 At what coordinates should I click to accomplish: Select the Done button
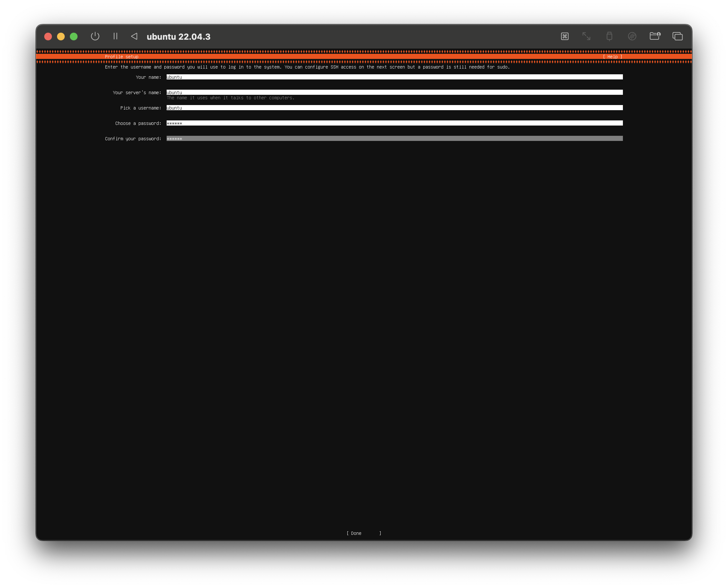click(x=364, y=533)
